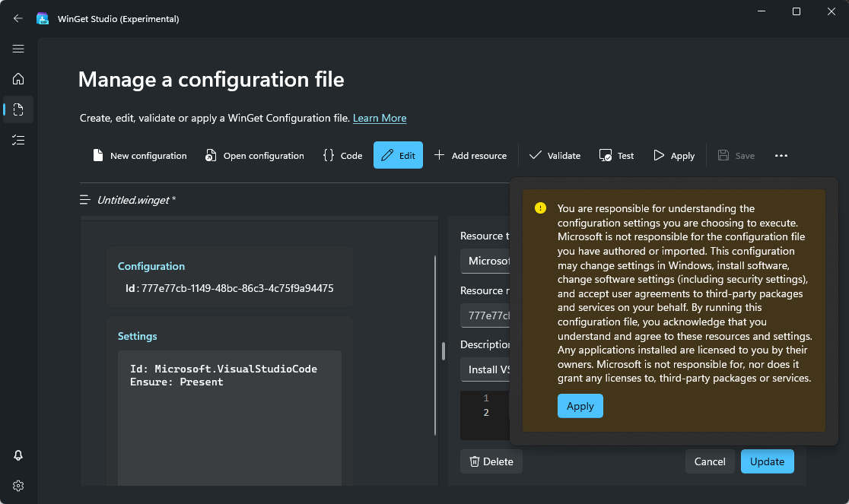Click the back arrow in title bar
The height and width of the screenshot is (504, 849).
click(x=18, y=18)
